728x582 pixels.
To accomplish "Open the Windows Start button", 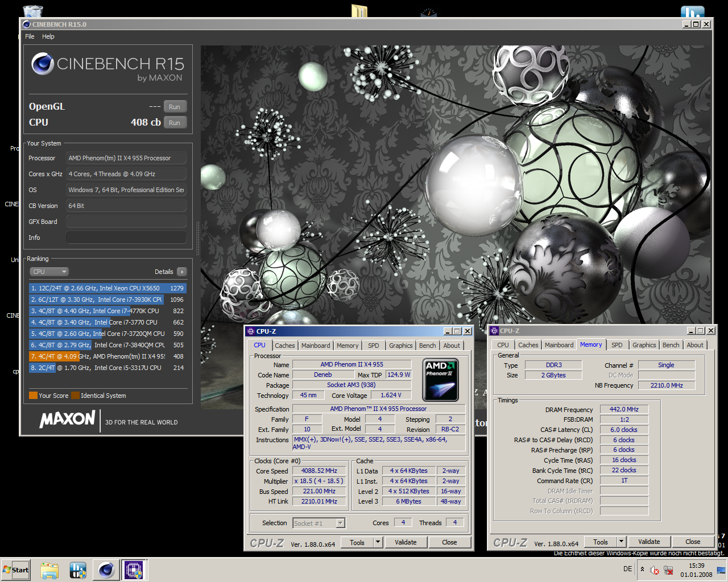I will 15,570.
